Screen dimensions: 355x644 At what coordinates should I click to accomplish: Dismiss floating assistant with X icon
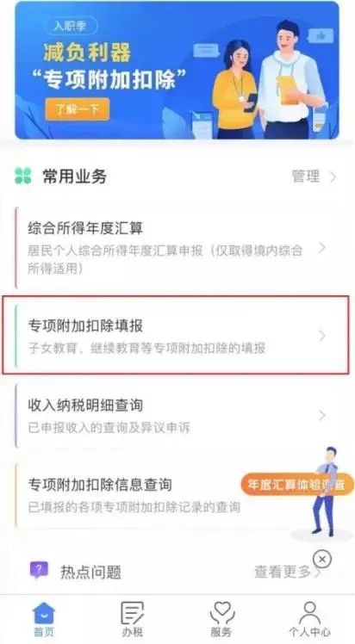(x=322, y=559)
